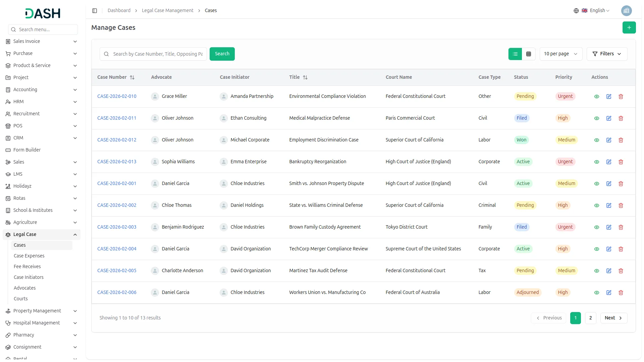
Task: Open Form Builder menu item
Action: (41, 150)
